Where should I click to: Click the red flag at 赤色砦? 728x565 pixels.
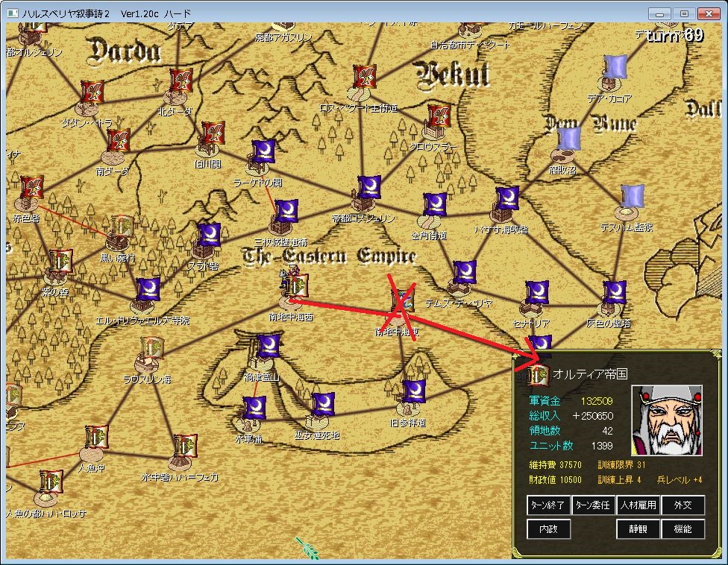coord(32,186)
